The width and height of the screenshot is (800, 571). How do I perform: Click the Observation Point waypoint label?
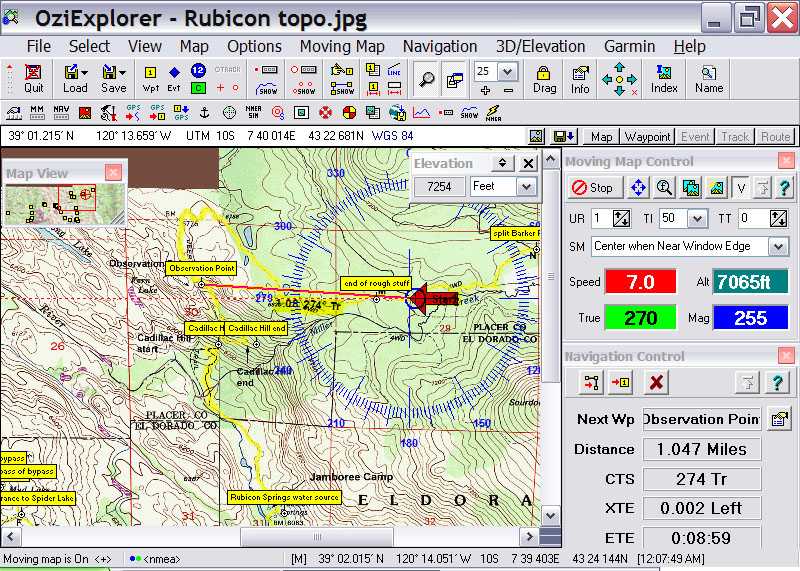click(202, 268)
